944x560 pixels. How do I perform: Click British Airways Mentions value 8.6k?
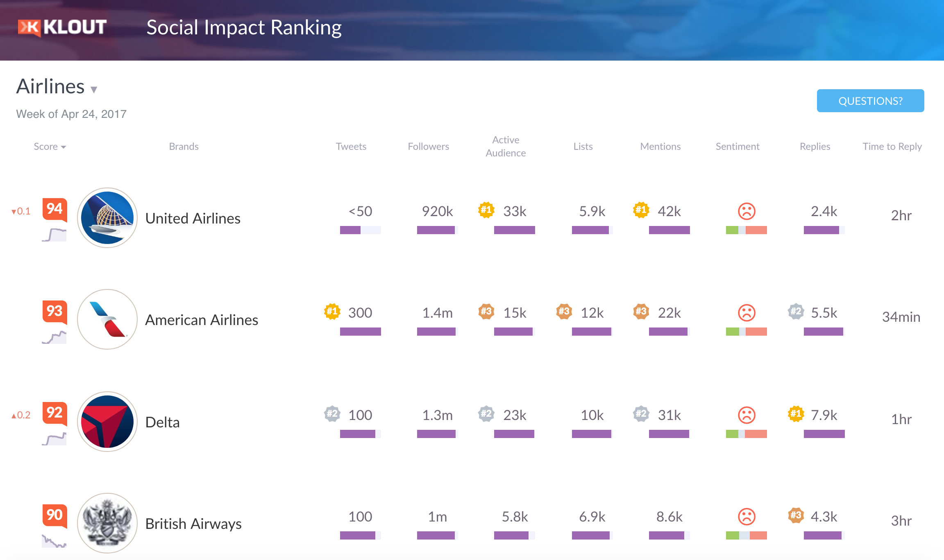coord(669,517)
